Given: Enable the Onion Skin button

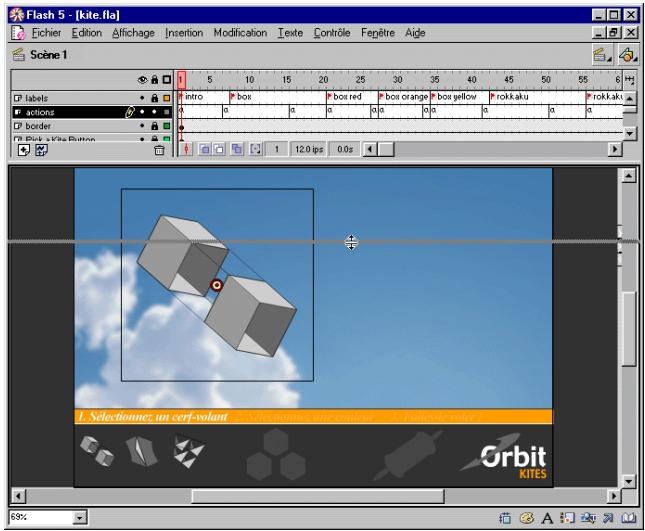Looking at the screenshot, I should tap(204, 149).
